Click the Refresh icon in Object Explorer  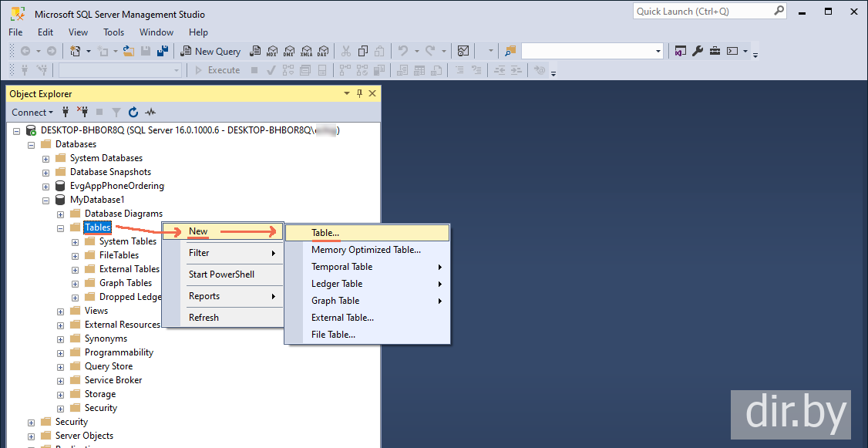click(133, 112)
